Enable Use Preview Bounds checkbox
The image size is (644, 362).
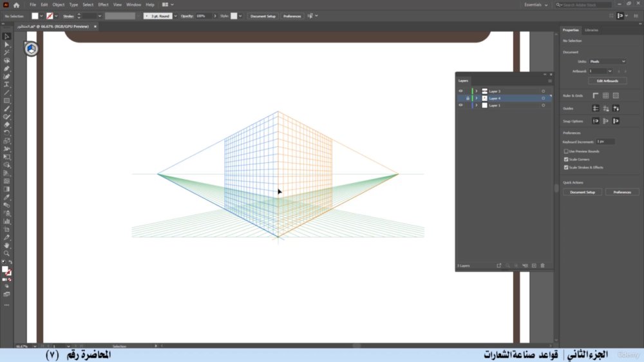point(566,151)
